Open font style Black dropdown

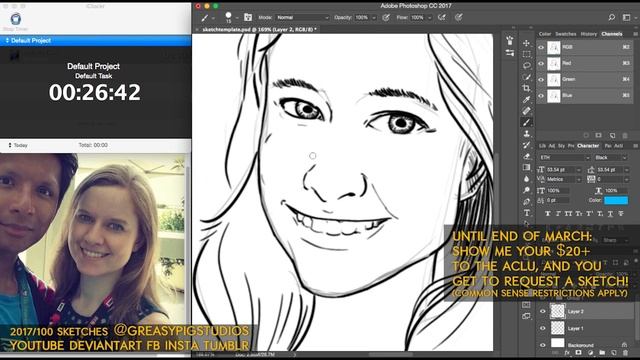click(610, 158)
